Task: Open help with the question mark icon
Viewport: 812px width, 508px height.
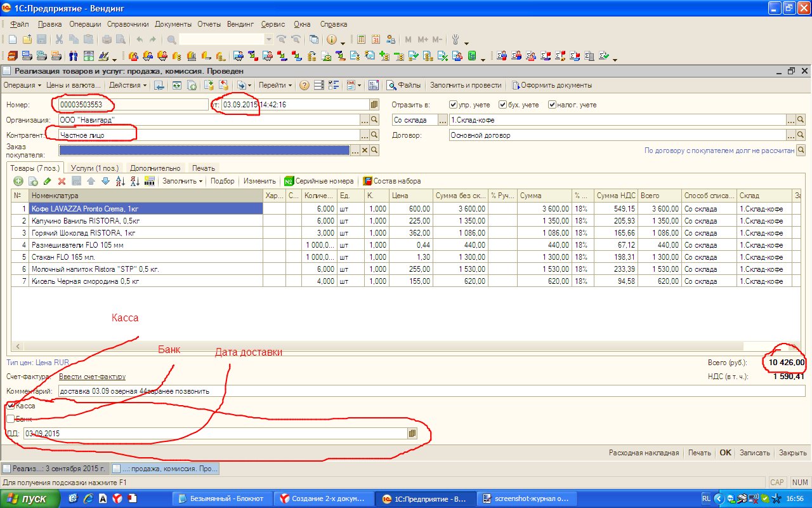Action: click(304, 85)
